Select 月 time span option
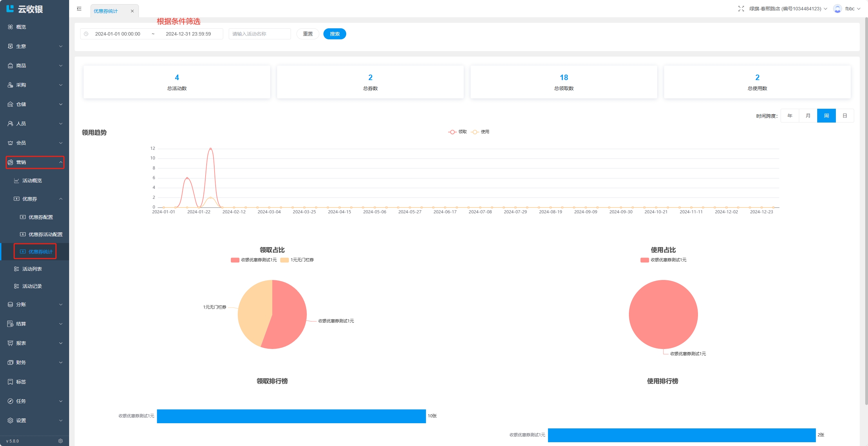Screen dimensions: 868x446 pyautogui.click(x=808, y=116)
